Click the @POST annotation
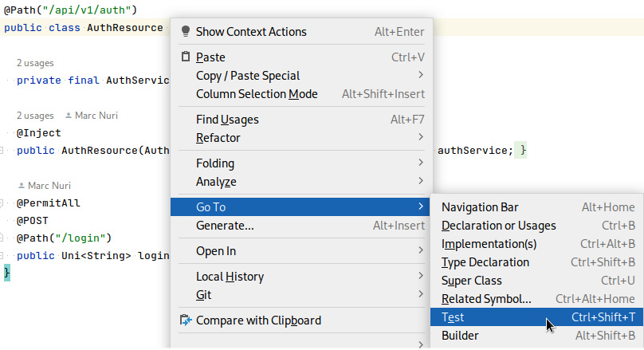644x350 pixels. coord(33,221)
